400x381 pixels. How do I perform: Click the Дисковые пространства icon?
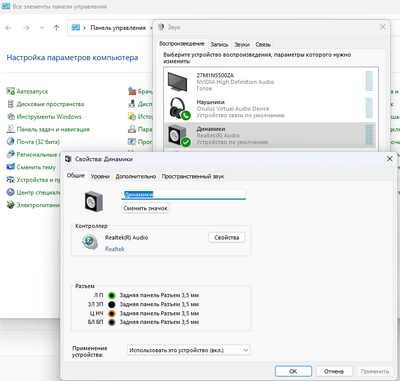(x=11, y=104)
